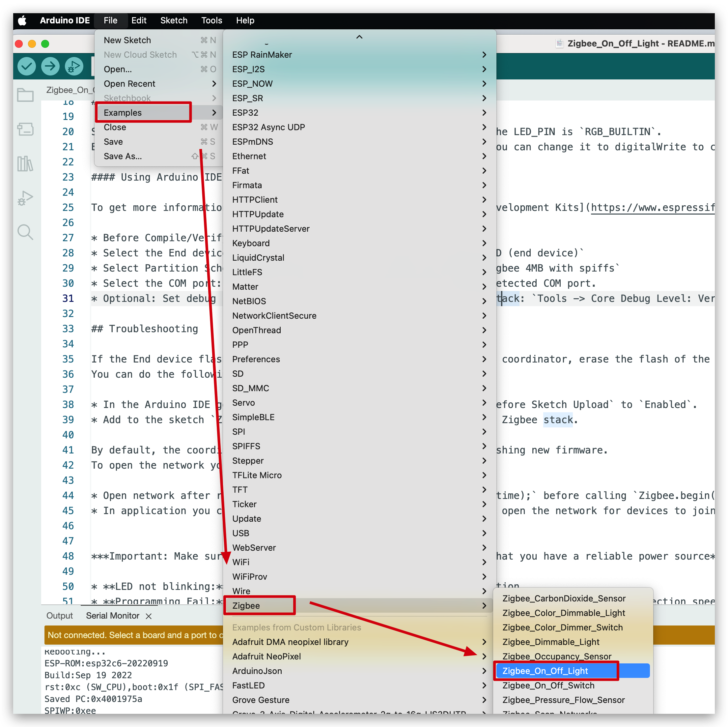This screenshot has height=727, width=728.
Task: Click the Verify checkmark button
Action: 26,67
